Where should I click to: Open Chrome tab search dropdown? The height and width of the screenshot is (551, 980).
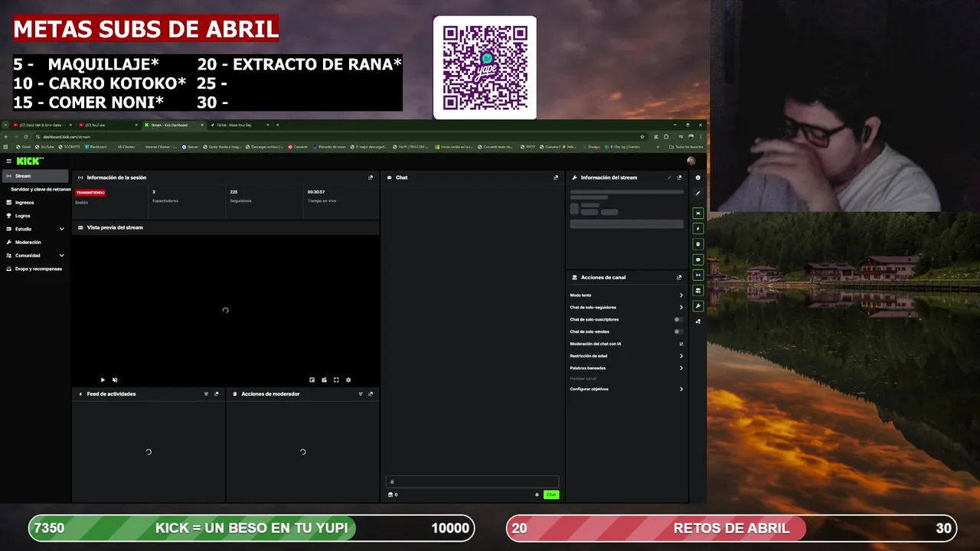click(6, 125)
